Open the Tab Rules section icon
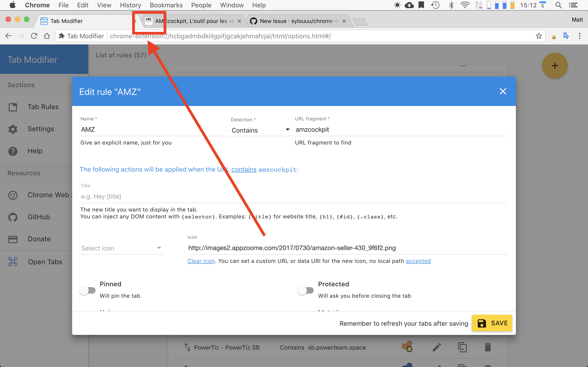Image resolution: width=588 pixels, height=367 pixels. [12, 107]
